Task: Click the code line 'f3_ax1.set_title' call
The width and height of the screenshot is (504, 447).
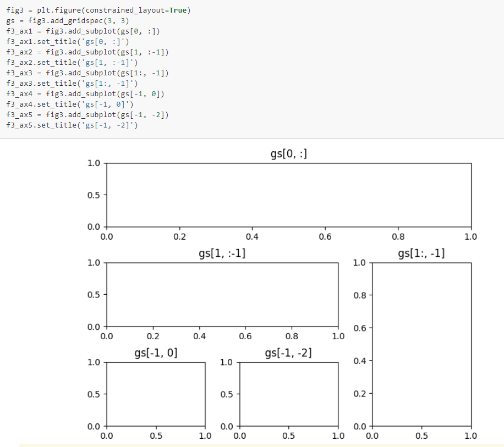Action: 68,42
